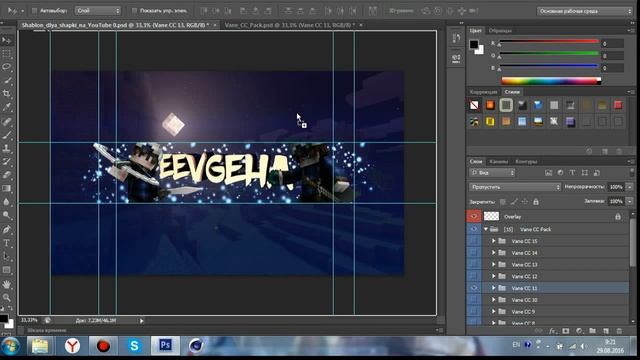This screenshot has height=360, width=640.
Task: Select the Move tool
Action: tap(7, 40)
